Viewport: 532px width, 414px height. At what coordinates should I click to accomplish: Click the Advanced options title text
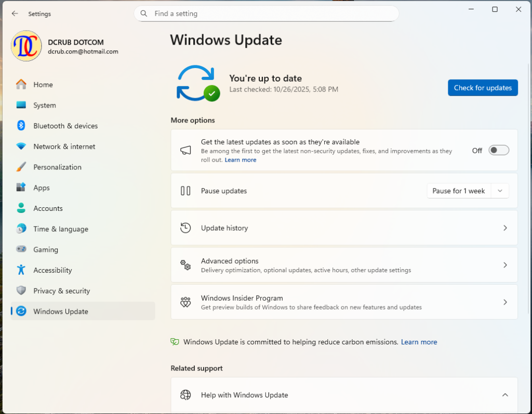pos(230,261)
